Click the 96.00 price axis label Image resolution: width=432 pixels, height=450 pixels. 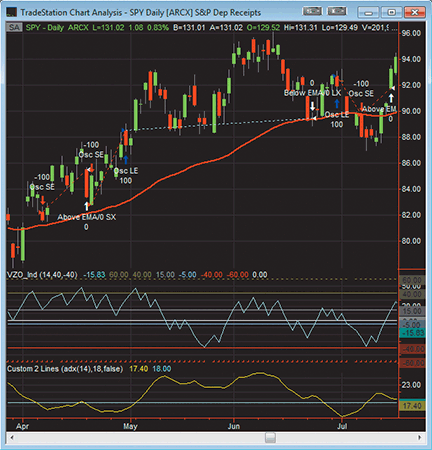click(x=411, y=33)
